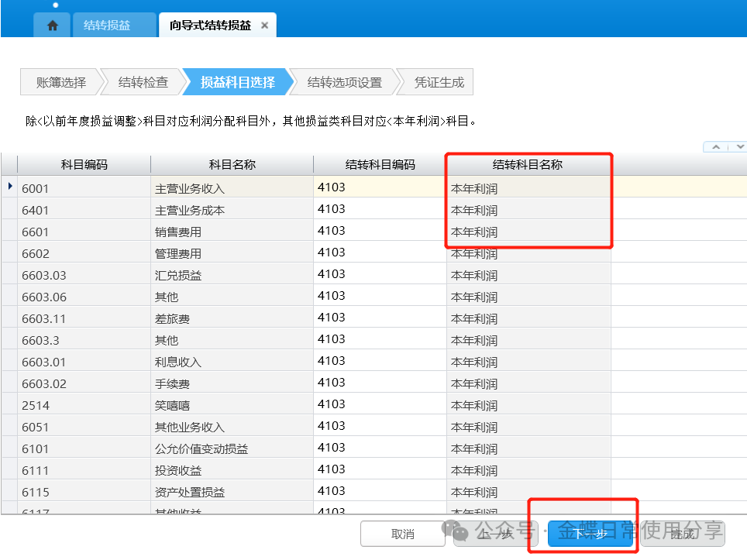Screen dimensions: 747x560
Task: Click 本年利润 cell for 投资收益 row
Action: [x=528, y=470]
